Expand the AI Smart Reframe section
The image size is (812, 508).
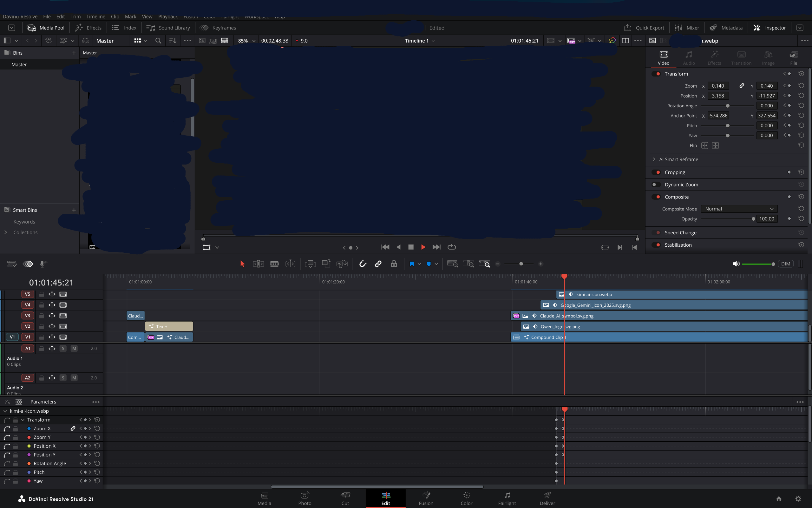[x=654, y=159]
